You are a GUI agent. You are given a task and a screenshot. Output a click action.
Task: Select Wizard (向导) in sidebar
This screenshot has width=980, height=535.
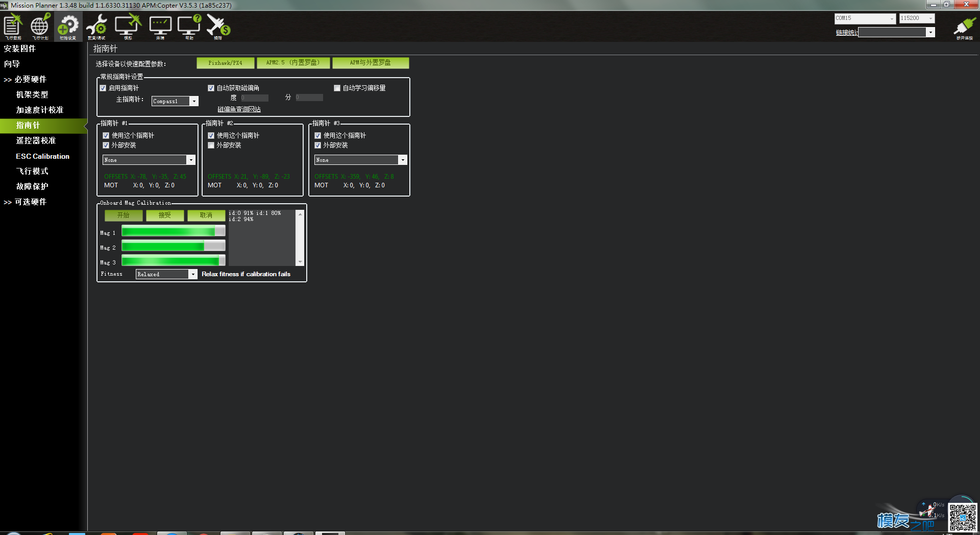(x=12, y=64)
